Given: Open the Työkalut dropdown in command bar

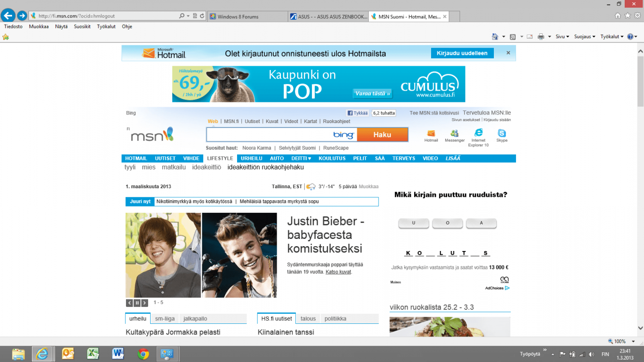Looking at the screenshot, I should (x=612, y=37).
